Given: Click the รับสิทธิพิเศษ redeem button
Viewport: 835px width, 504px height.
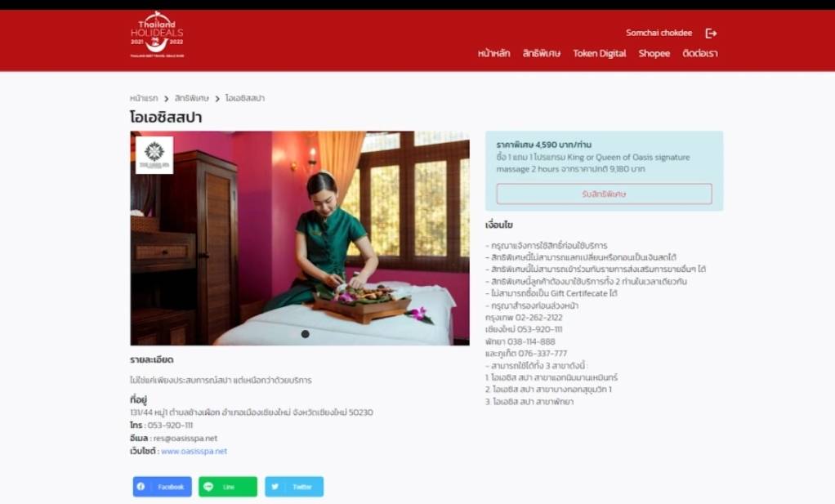Looking at the screenshot, I should click(604, 194).
